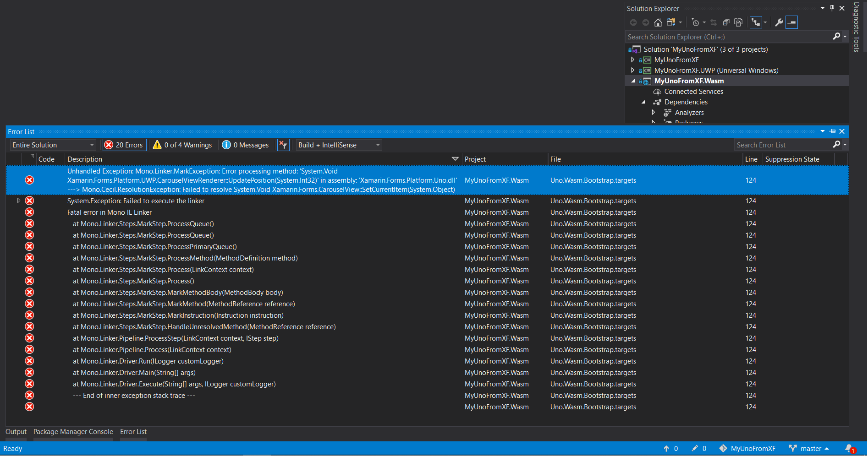
Task: Toggle the 0 Messages filter
Action: click(x=246, y=145)
